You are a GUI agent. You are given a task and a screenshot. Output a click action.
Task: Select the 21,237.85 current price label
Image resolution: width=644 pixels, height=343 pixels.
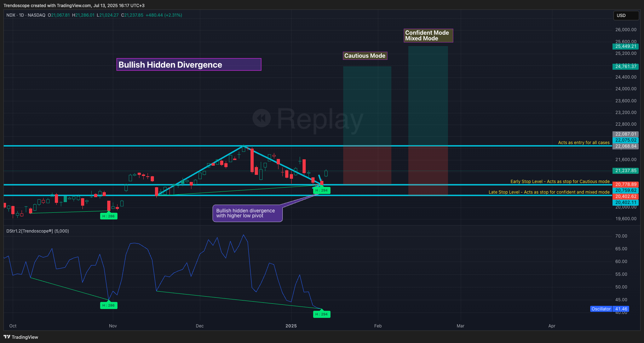click(x=626, y=171)
